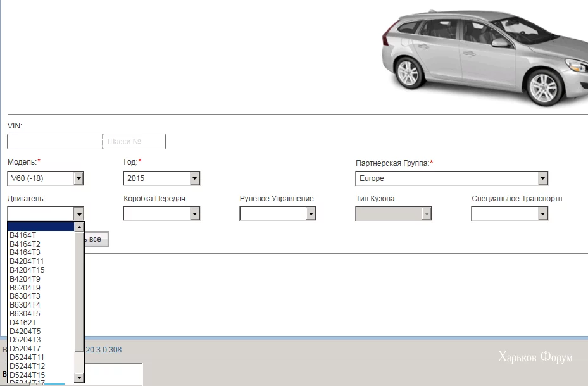Click the button ending in 'все'
The height and width of the screenshot is (386, 588).
[96, 239]
